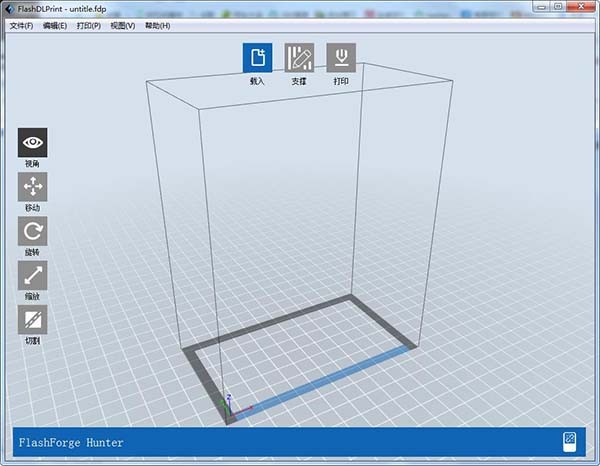
Task: Open the File (文件) menu
Action: (21, 26)
